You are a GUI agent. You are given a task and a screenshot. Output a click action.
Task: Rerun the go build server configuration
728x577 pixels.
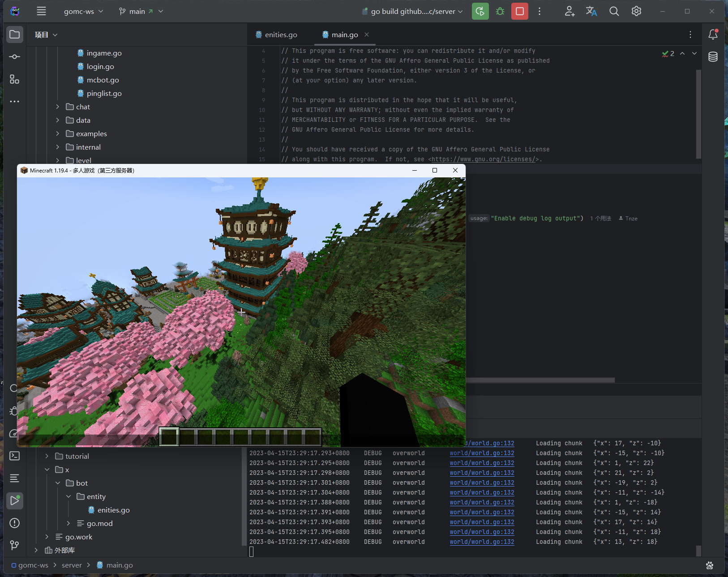480,11
